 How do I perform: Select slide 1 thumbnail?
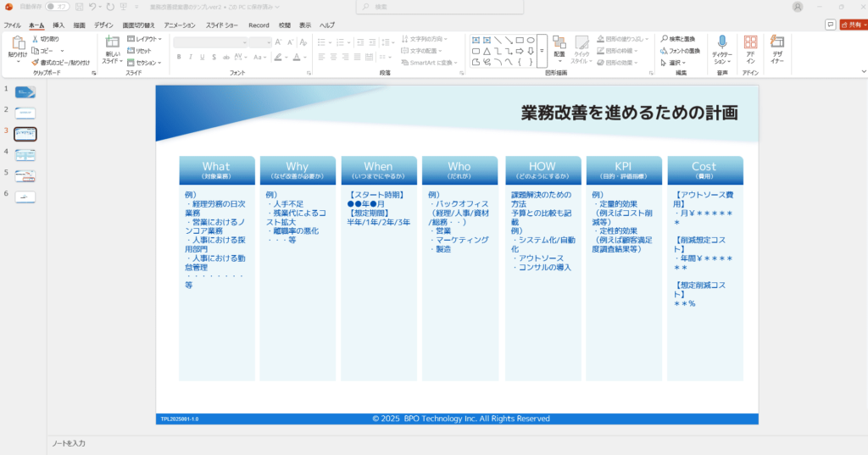click(x=25, y=92)
